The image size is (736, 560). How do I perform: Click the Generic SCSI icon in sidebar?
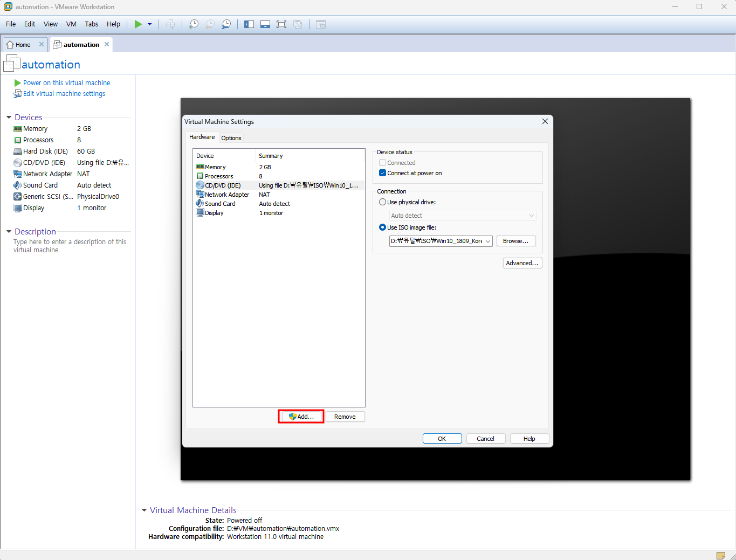click(18, 197)
